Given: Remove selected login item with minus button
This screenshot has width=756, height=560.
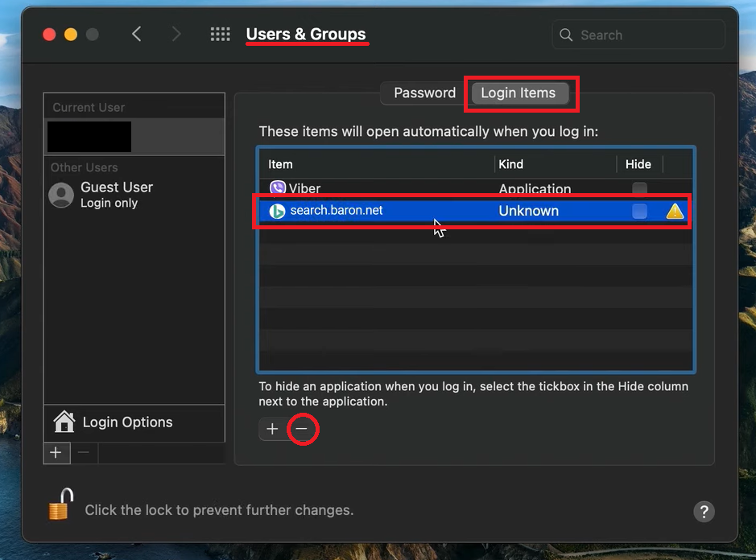Looking at the screenshot, I should (302, 429).
